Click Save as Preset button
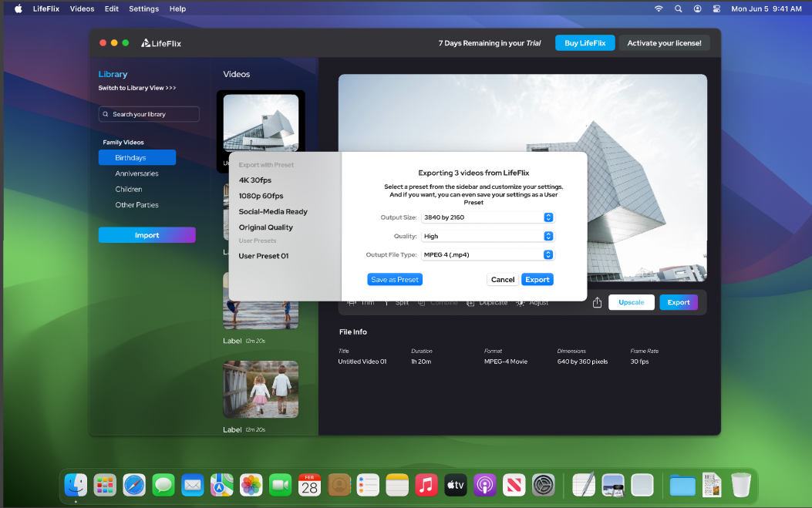812x508 pixels. coord(395,280)
